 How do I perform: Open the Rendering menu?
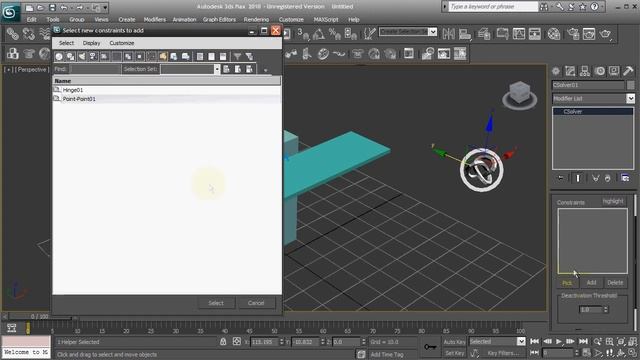pyautogui.click(x=256, y=19)
